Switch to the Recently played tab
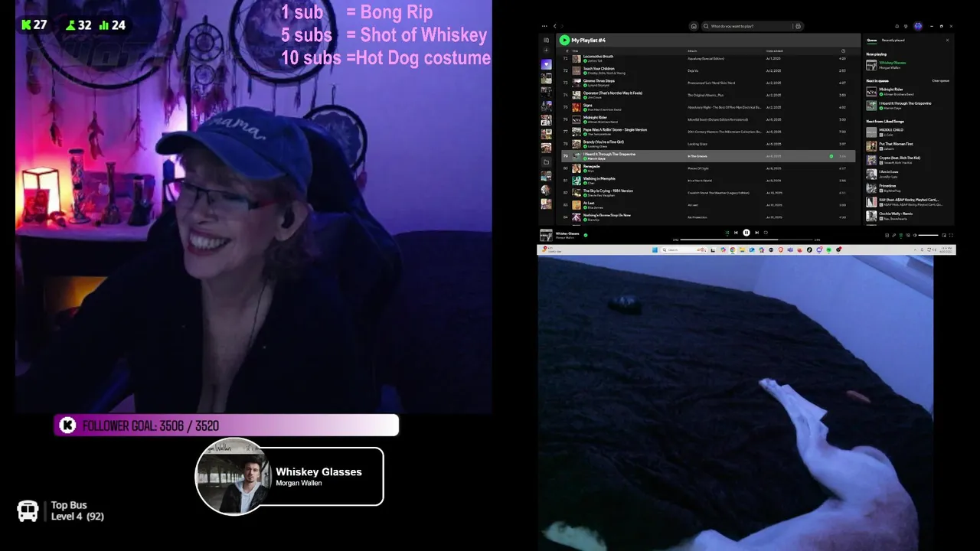This screenshot has width=980, height=551. [893, 40]
